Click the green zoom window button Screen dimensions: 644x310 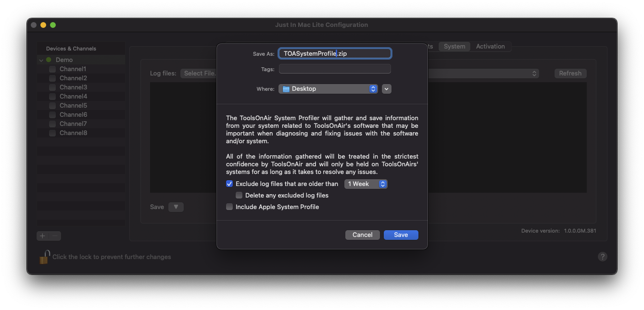coord(53,25)
